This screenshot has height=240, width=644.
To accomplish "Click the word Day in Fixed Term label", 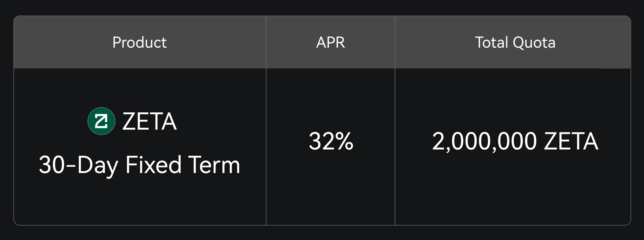I will click(x=98, y=165).
